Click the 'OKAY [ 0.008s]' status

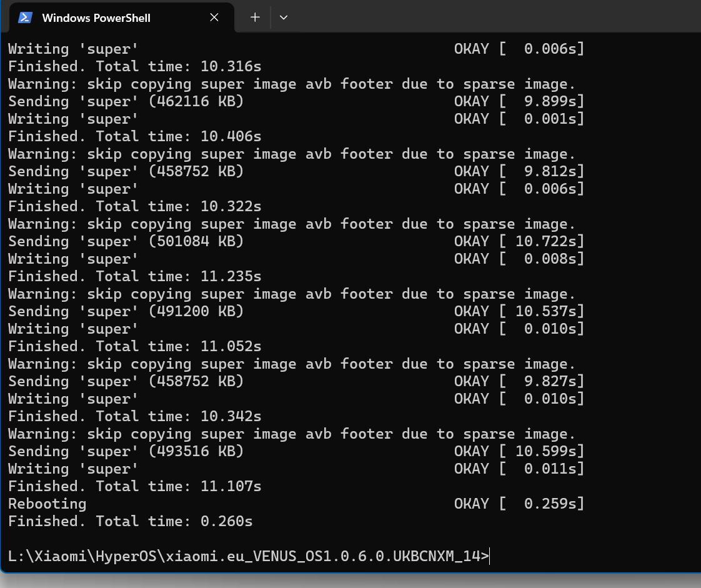[x=519, y=259]
